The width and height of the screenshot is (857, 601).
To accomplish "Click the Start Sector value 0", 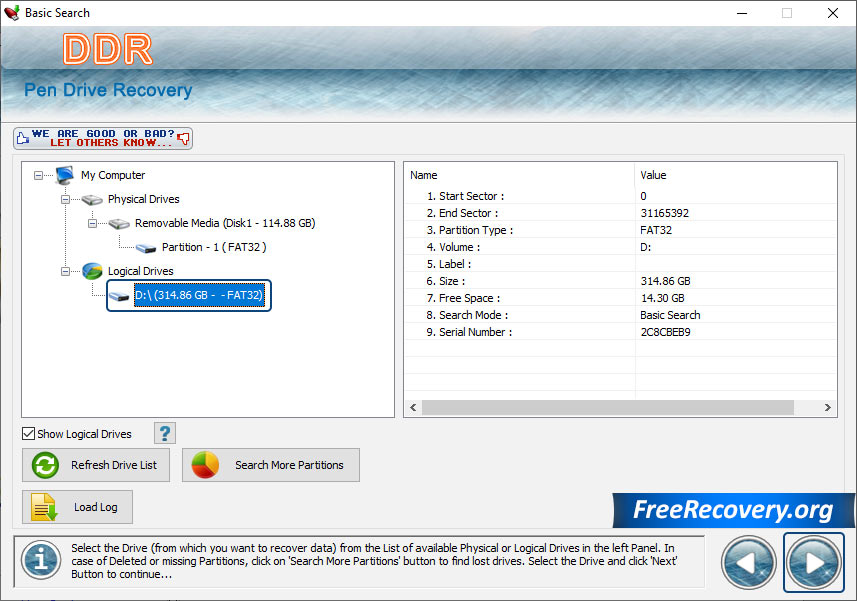I will [x=643, y=196].
